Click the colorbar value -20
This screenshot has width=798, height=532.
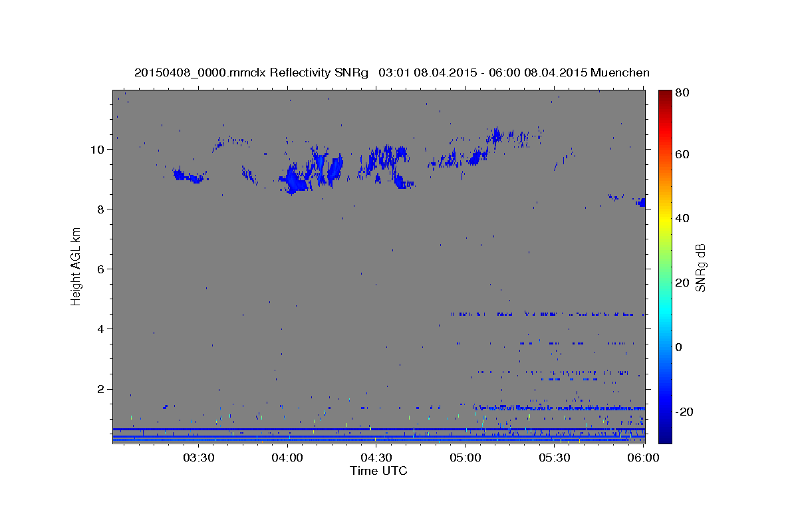(684, 412)
